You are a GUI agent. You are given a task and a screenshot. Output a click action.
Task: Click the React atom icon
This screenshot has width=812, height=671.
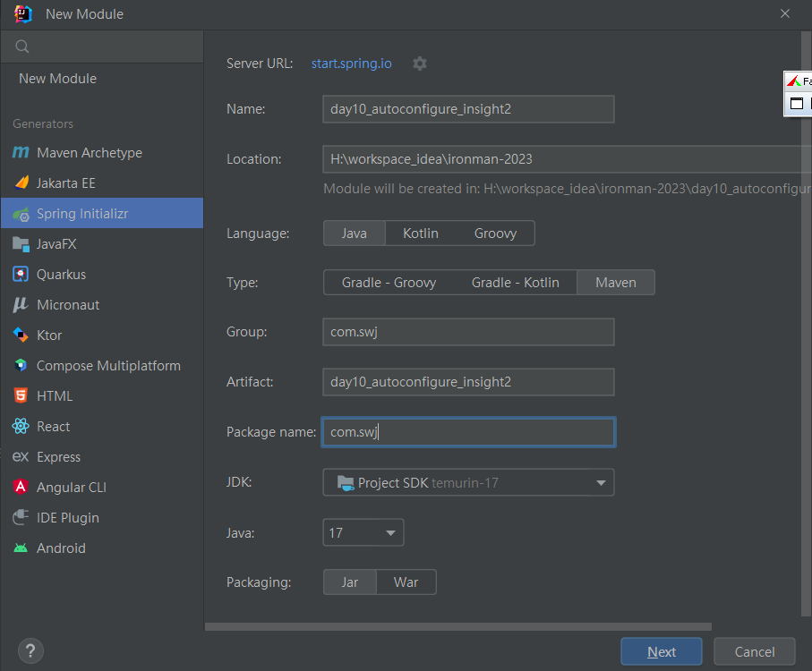(21, 426)
